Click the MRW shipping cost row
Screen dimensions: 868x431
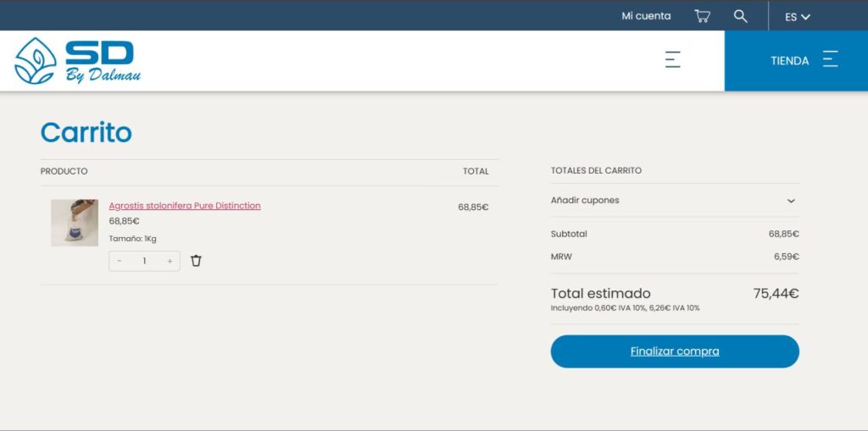point(675,257)
